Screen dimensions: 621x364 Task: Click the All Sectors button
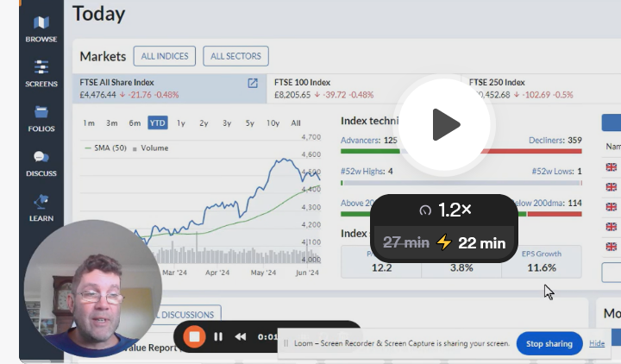pos(235,56)
